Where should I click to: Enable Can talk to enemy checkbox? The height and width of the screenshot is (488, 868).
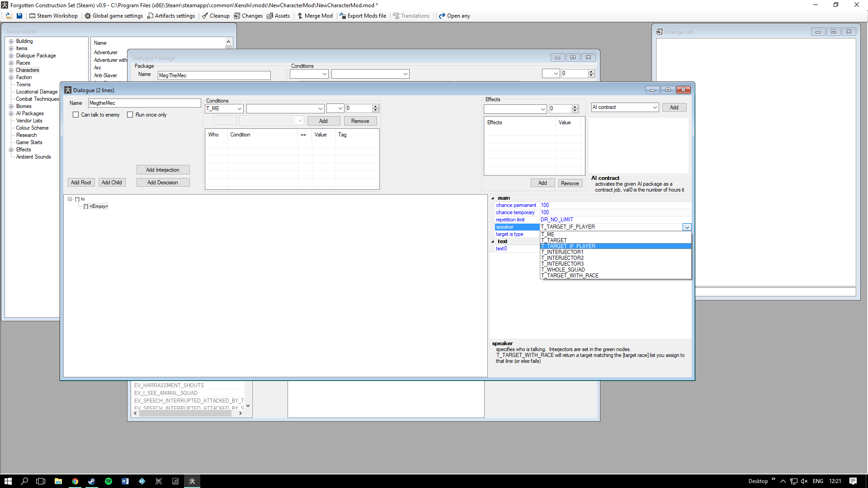pyautogui.click(x=76, y=115)
